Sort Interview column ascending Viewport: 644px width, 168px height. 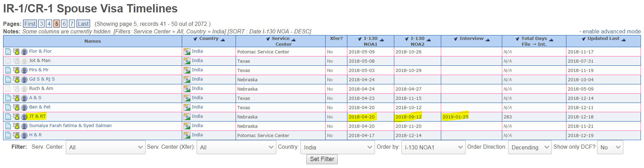[x=487, y=39]
